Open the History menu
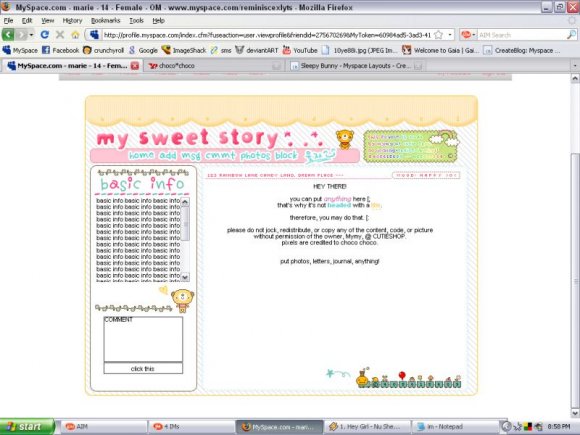580x435 pixels. 72,20
